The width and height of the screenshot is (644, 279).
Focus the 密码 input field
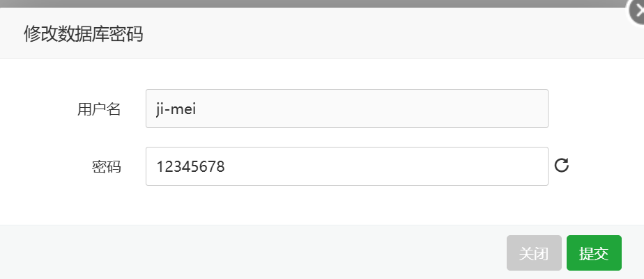(347, 166)
